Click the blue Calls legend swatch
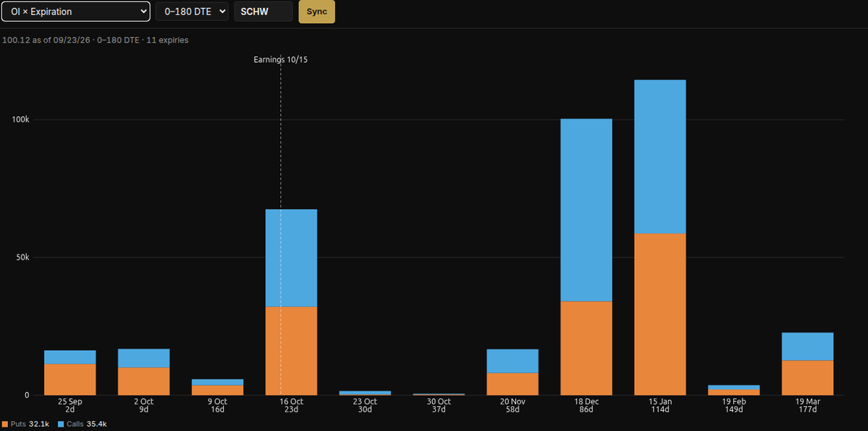The height and width of the screenshot is (431, 868). point(62,424)
